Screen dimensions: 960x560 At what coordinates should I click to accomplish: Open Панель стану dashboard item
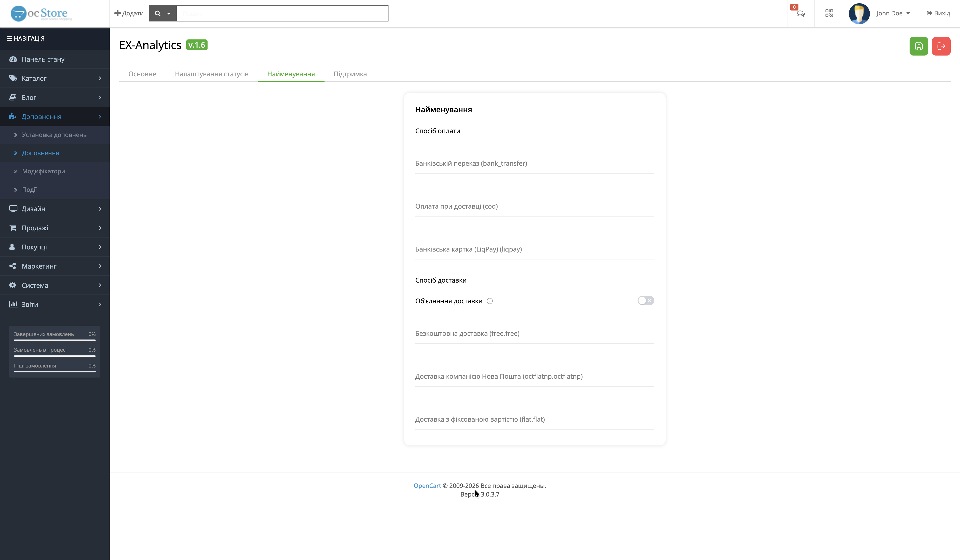point(43,59)
